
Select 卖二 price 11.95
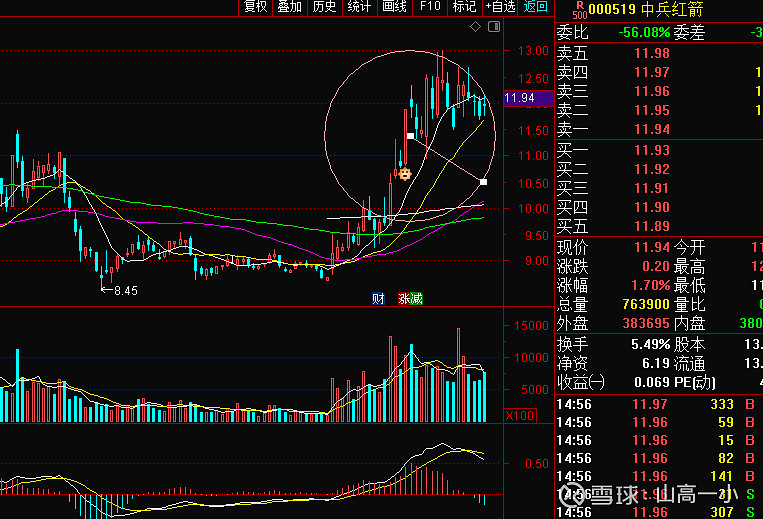(x=652, y=110)
